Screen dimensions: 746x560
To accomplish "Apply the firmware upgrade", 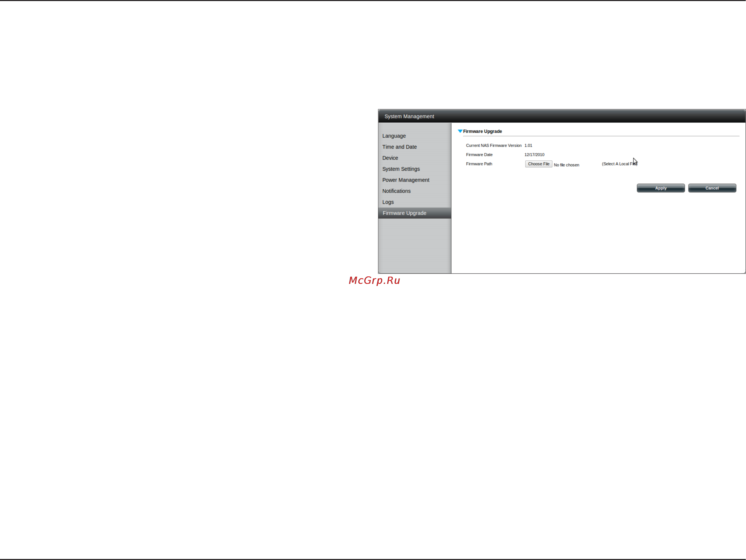I will [x=660, y=188].
